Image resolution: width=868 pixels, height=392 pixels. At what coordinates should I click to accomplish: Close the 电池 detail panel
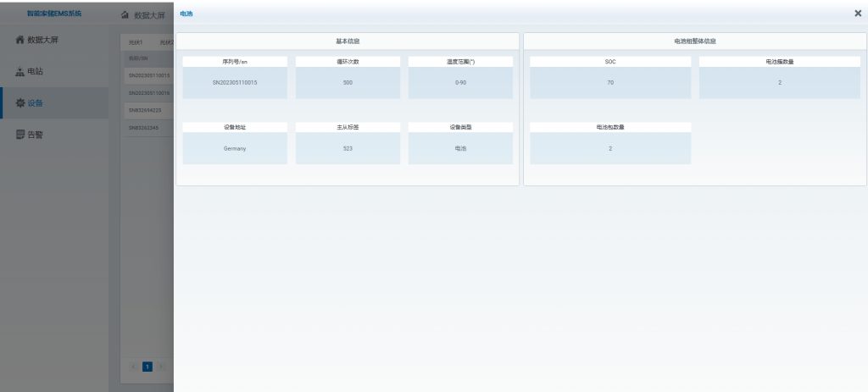tap(858, 14)
